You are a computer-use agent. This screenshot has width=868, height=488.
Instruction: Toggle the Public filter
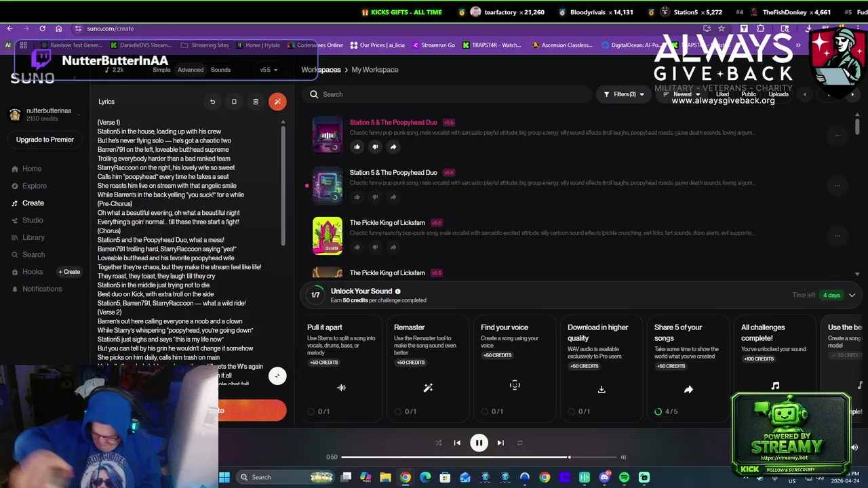pyautogui.click(x=749, y=94)
